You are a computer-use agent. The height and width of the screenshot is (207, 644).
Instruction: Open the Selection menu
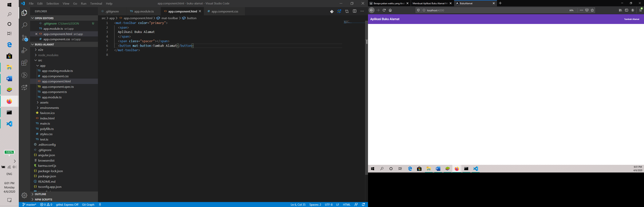[53, 3]
